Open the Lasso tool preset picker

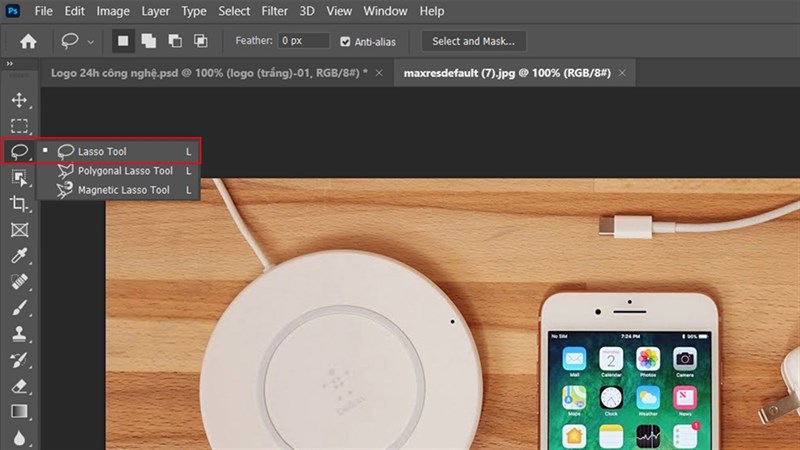tap(77, 41)
